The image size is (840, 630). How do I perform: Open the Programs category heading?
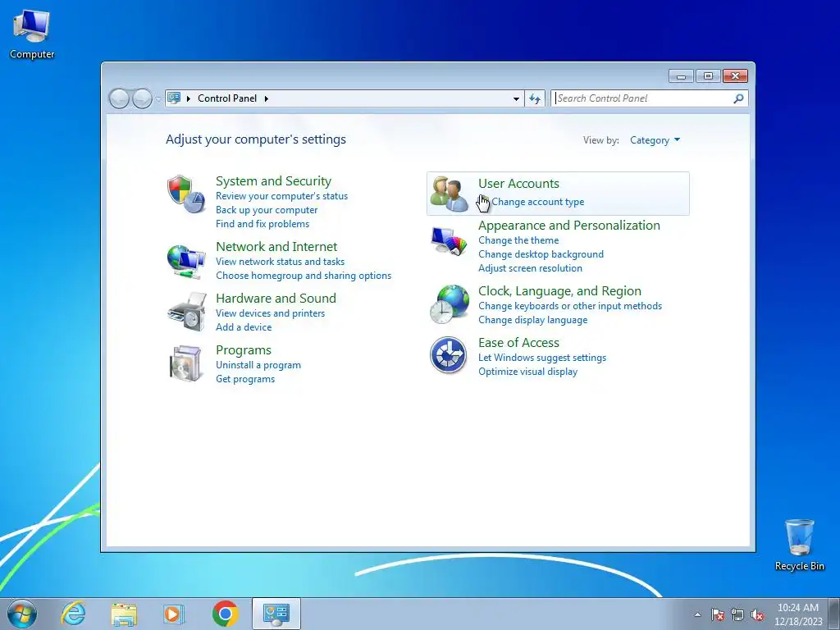point(244,350)
